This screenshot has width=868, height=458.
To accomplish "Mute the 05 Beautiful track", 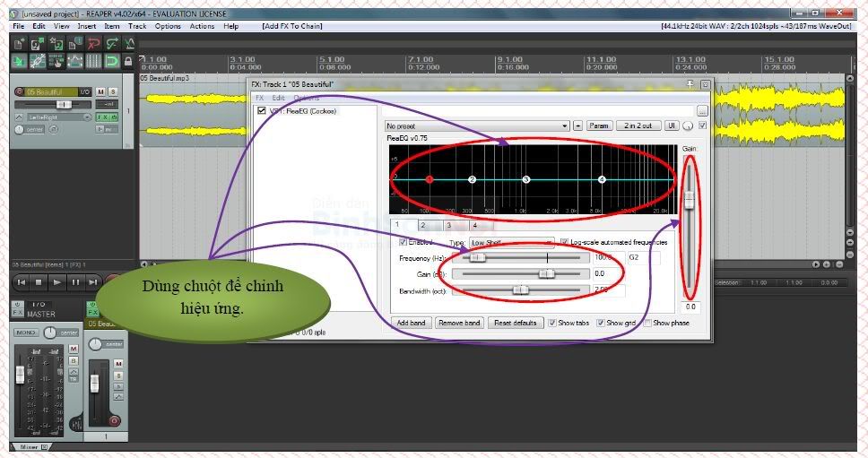I will (x=100, y=91).
